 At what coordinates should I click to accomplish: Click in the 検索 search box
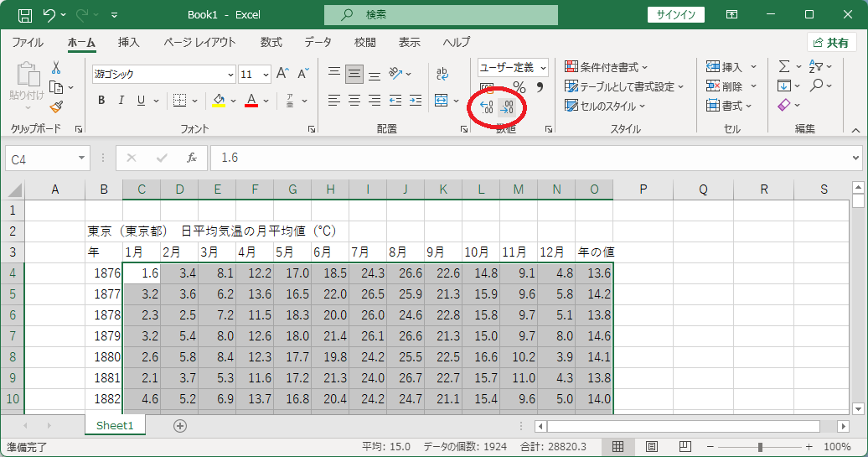(441, 15)
